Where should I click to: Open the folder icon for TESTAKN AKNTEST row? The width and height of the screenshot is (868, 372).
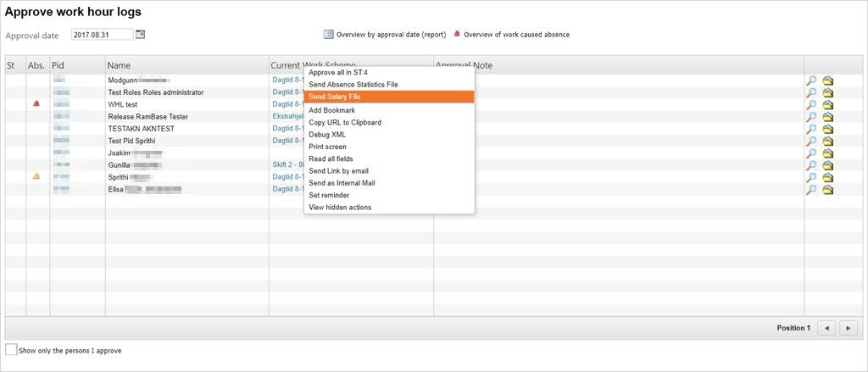click(x=828, y=129)
